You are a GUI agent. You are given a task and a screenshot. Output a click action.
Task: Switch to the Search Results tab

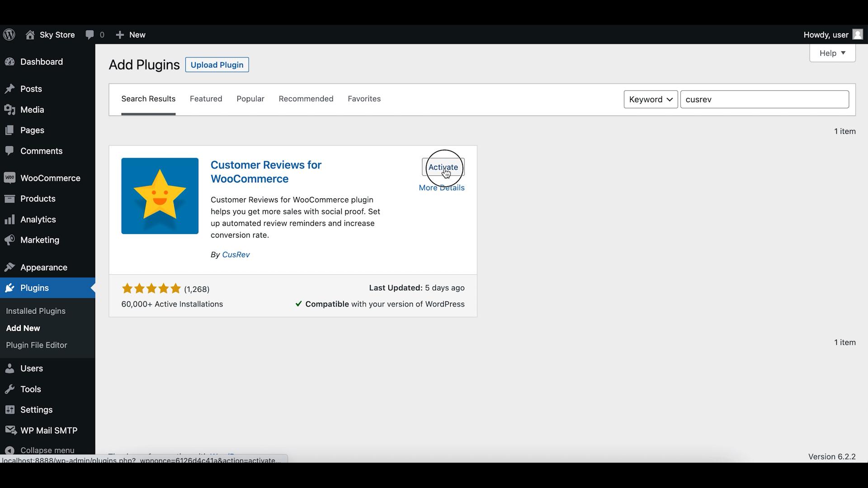(x=148, y=99)
